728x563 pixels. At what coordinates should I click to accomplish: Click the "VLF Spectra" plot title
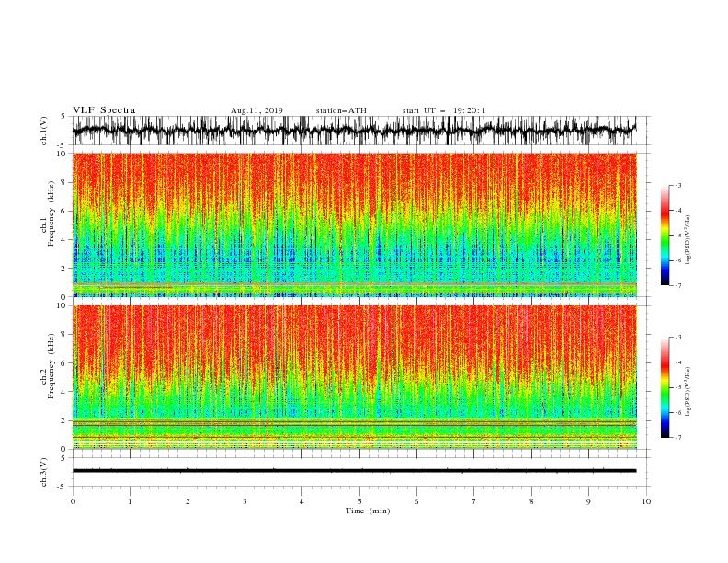click(x=104, y=110)
